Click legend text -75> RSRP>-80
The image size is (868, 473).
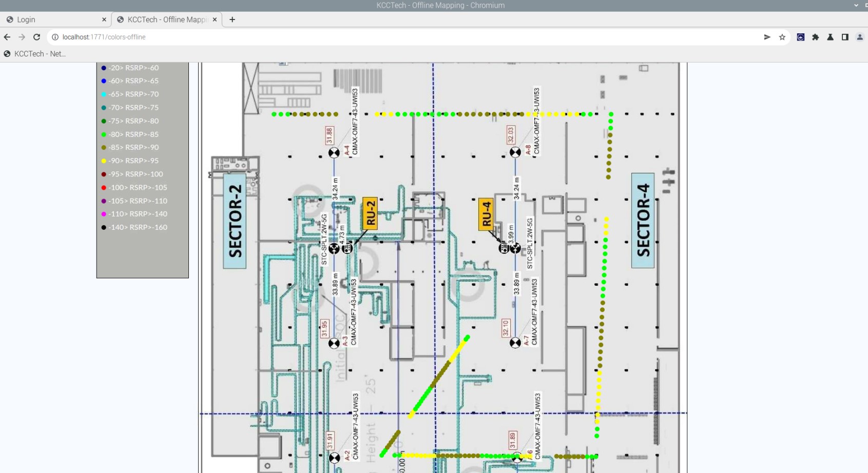tap(133, 121)
